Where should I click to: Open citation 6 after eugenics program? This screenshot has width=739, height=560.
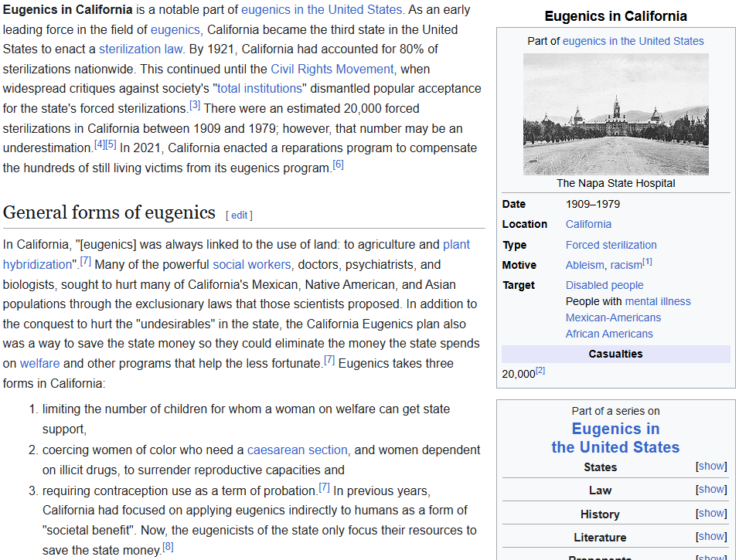click(338, 165)
